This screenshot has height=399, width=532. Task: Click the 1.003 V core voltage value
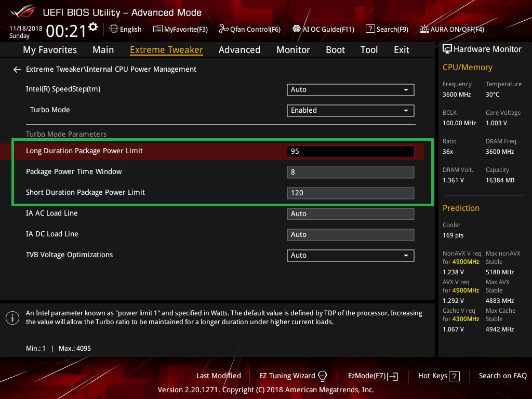point(496,123)
